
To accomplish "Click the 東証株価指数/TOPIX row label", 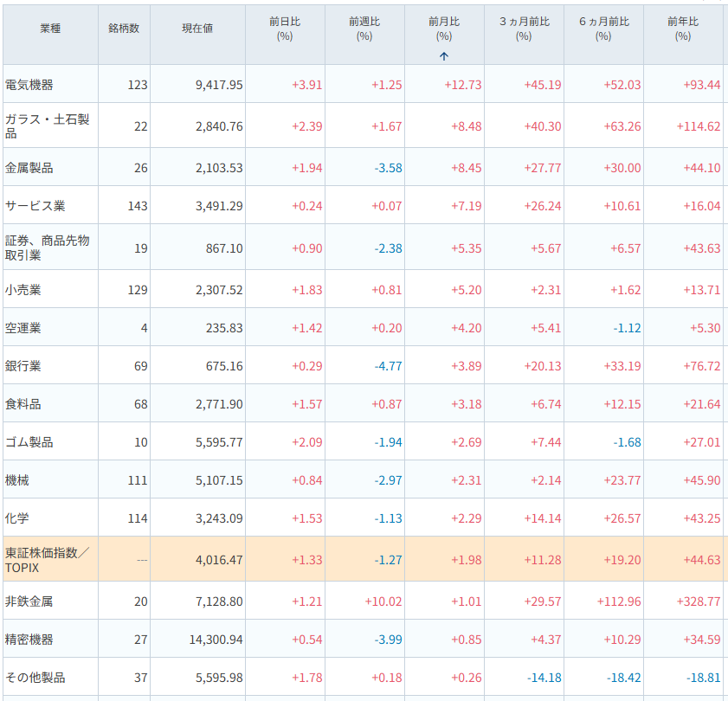I will coord(47,560).
